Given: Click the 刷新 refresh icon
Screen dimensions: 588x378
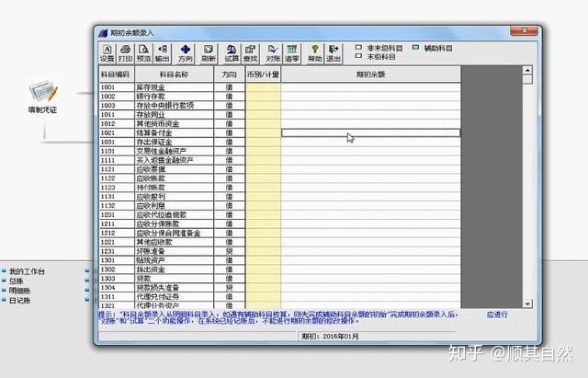Looking at the screenshot, I should point(209,53).
